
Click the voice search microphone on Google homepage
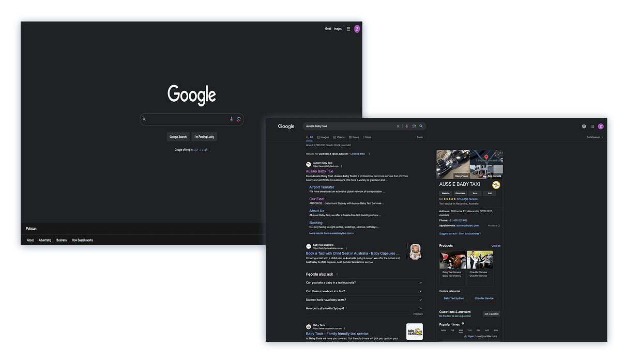pos(232,119)
